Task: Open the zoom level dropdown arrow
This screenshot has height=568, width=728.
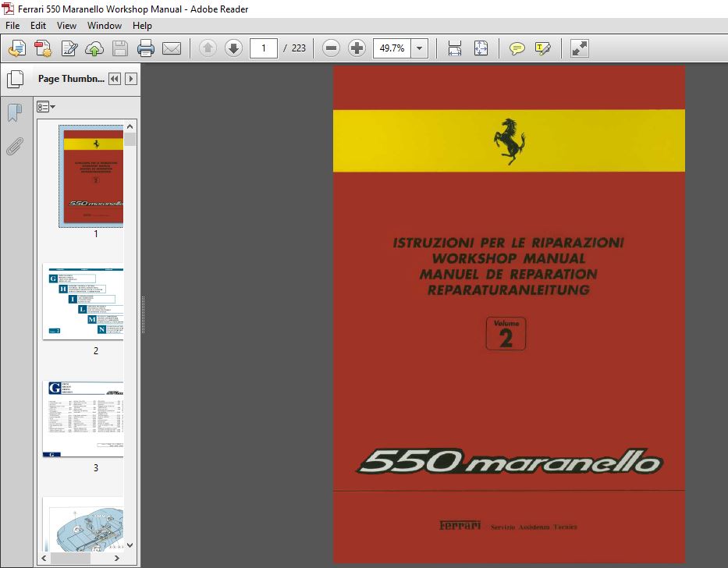Action: [x=419, y=48]
